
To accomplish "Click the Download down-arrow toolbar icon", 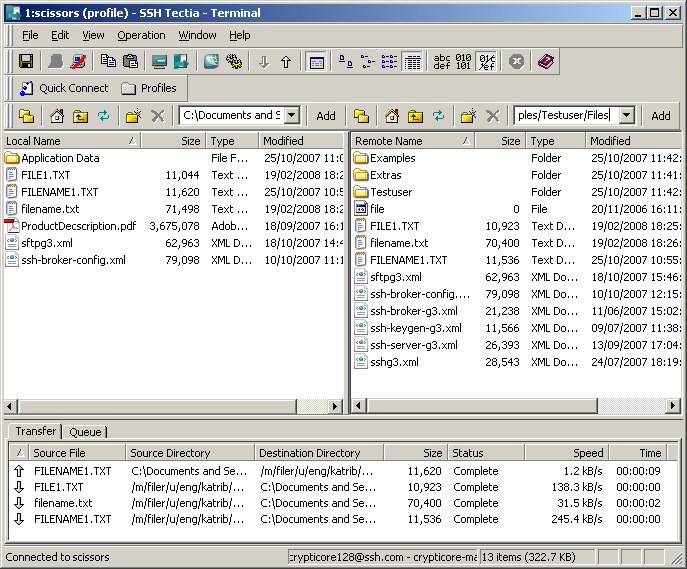I will click(264, 62).
